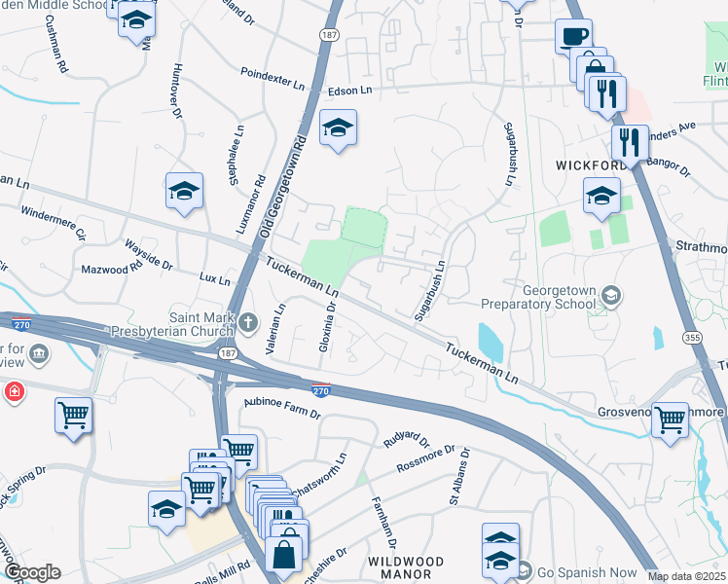Select the shopping bag marker near Cheshire Dr

283,558
